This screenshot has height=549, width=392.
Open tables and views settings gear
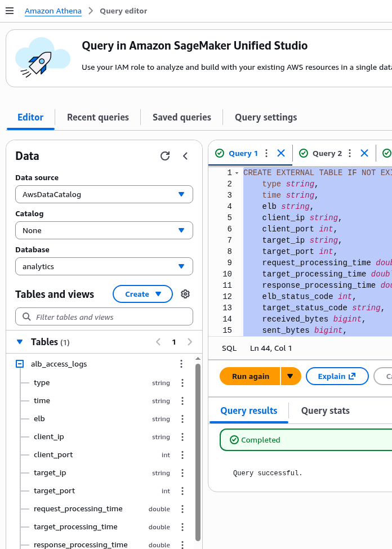tap(185, 294)
